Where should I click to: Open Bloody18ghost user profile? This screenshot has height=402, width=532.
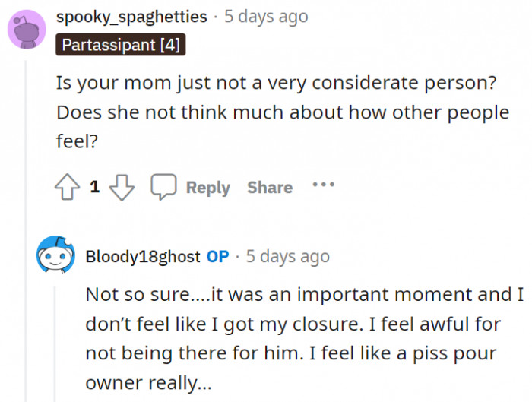coord(143,256)
